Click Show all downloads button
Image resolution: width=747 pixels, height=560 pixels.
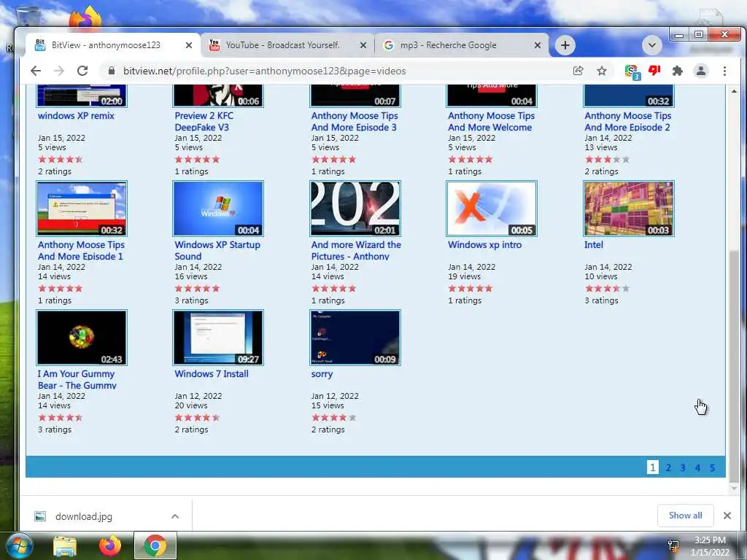point(685,516)
